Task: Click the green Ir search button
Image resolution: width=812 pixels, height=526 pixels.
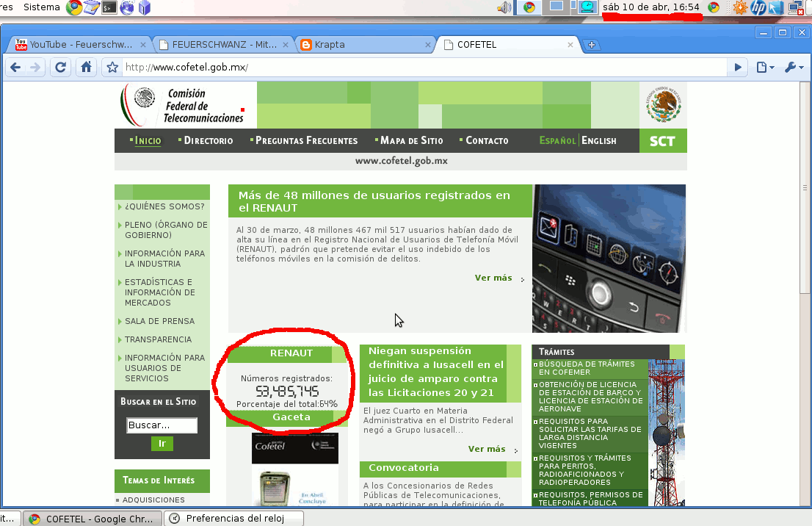Action: 162,444
